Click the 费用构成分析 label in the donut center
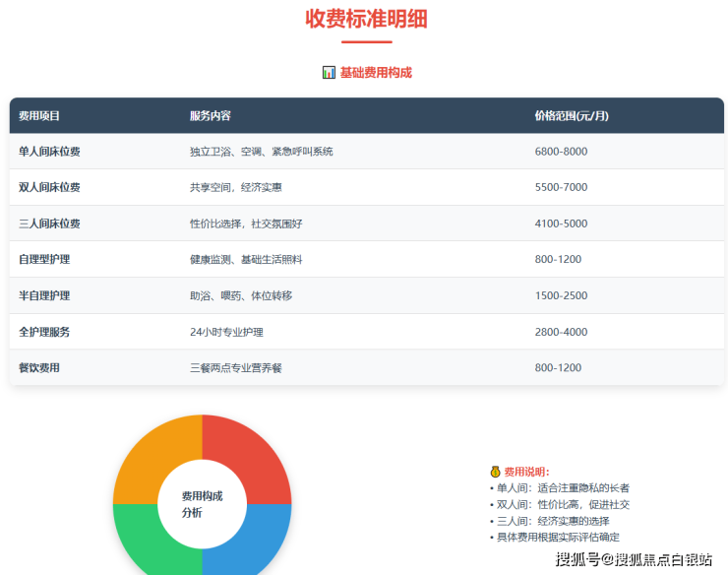This screenshot has height=575, width=728. 202,504
